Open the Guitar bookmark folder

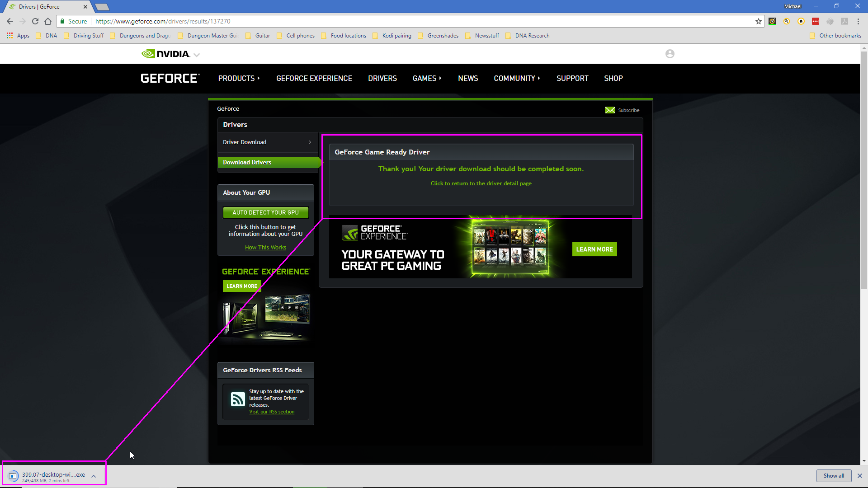(x=258, y=36)
